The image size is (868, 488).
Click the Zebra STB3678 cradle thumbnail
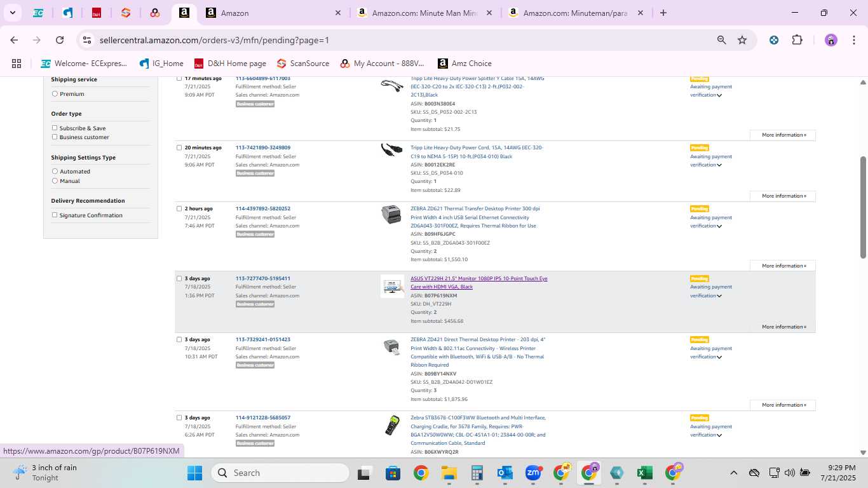click(392, 425)
